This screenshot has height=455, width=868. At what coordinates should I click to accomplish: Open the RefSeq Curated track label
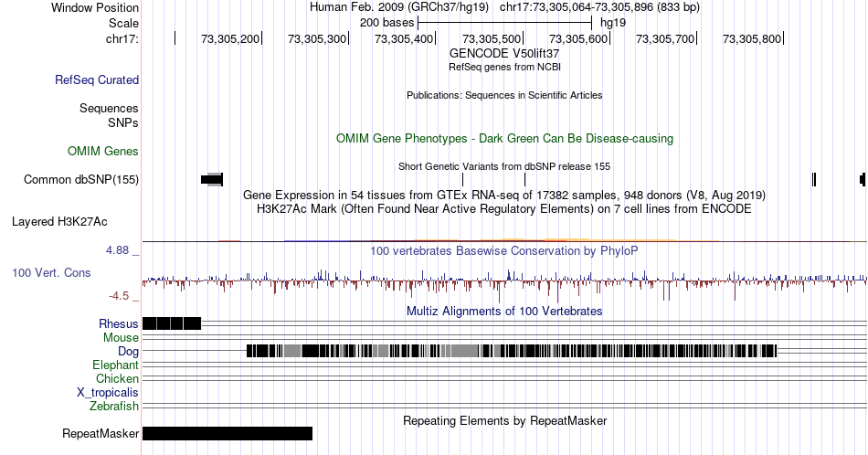pos(97,79)
